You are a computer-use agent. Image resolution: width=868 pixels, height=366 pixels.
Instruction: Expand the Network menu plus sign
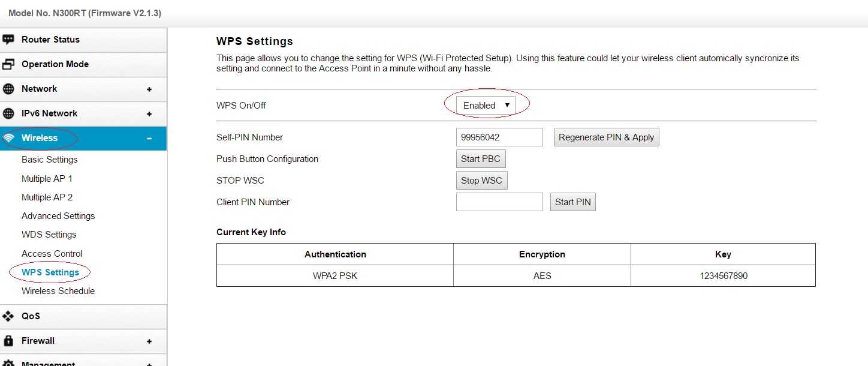(149, 89)
